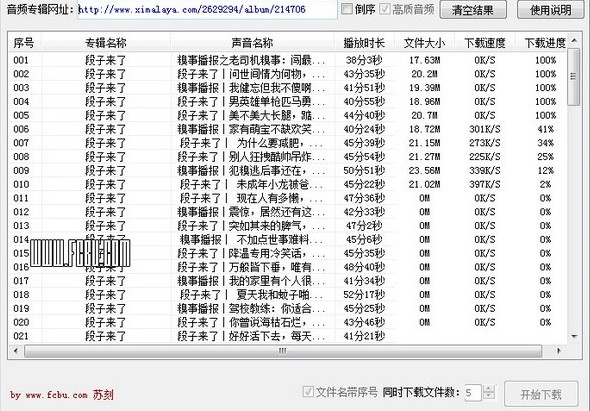Click the 清空结果 button
Viewport: 590px width, 411px height.
coord(473,10)
